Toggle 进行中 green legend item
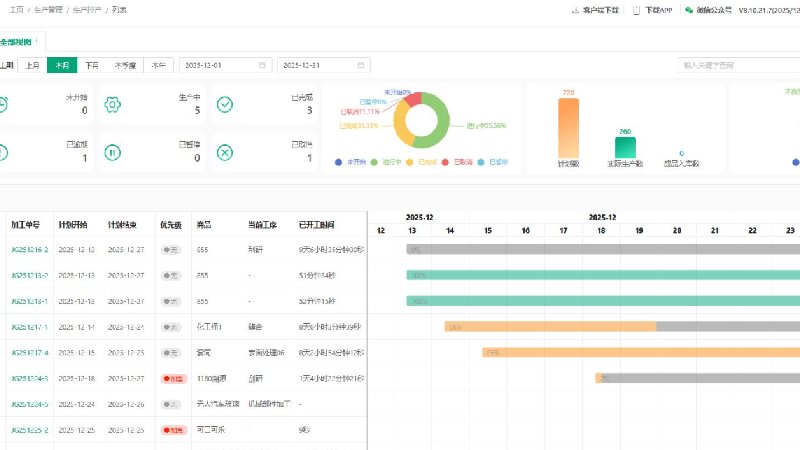This screenshot has height=450, width=800. click(x=386, y=162)
